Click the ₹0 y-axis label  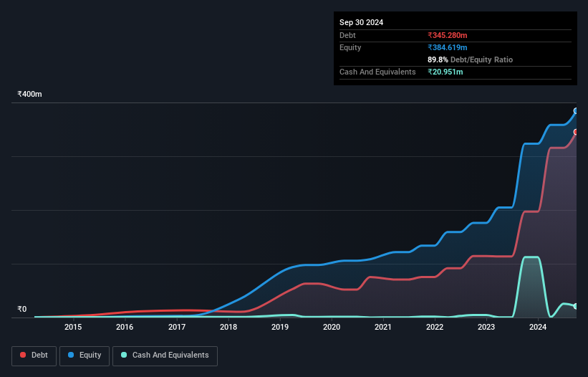(22, 309)
